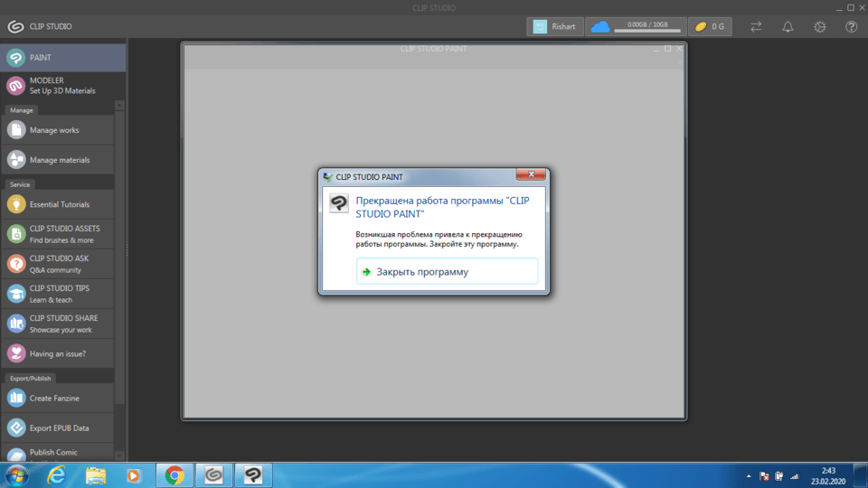The height and width of the screenshot is (488, 868).
Task: Open PAINT in the Clip Studio sidebar
Action: coord(63,58)
